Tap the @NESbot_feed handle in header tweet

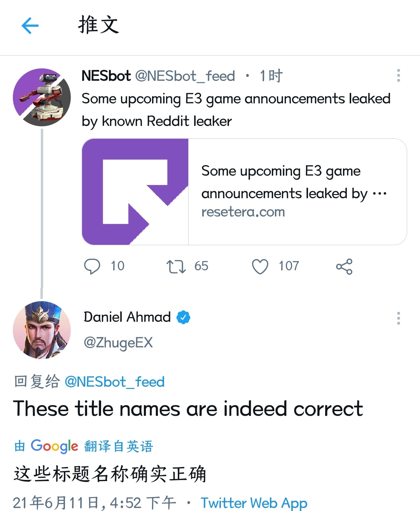(x=185, y=76)
